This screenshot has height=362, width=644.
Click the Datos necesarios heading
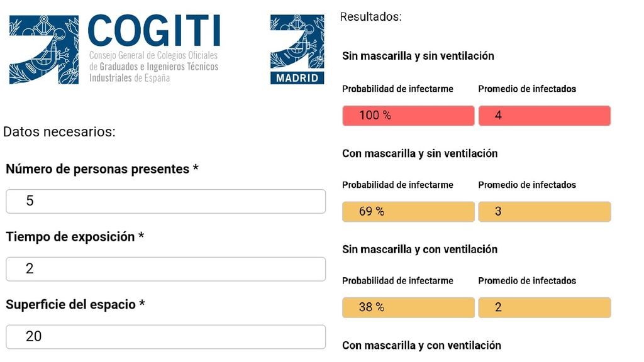tap(59, 132)
